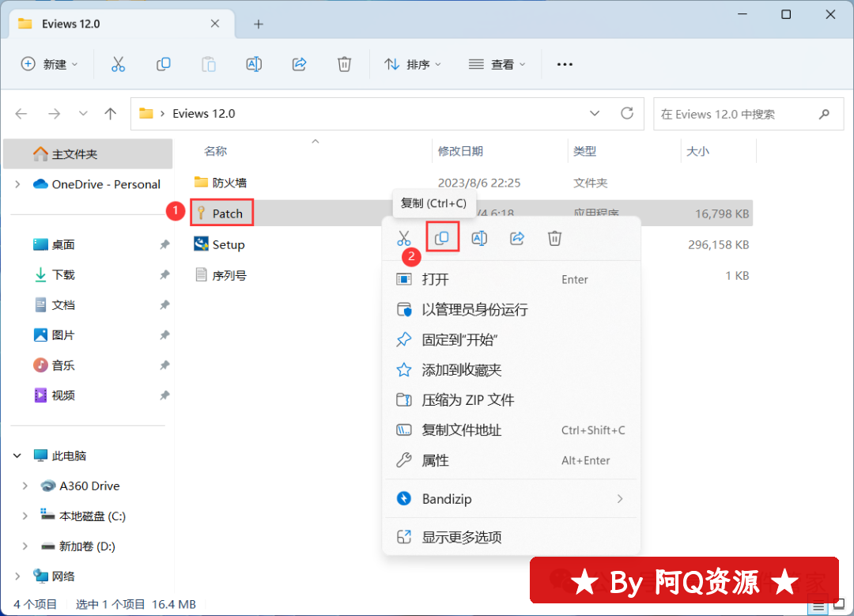This screenshot has width=854, height=616.
Task: Select the Setup application file
Action: (x=228, y=245)
